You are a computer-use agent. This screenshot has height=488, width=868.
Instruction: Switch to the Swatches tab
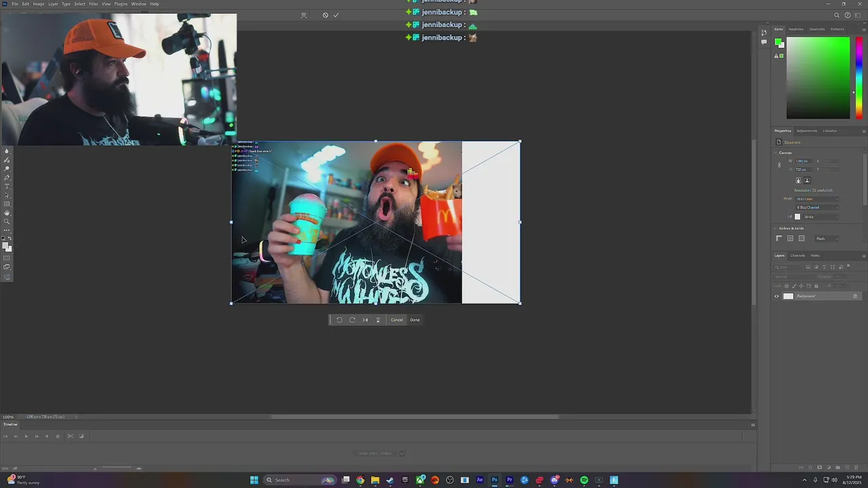pyautogui.click(x=796, y=29)
